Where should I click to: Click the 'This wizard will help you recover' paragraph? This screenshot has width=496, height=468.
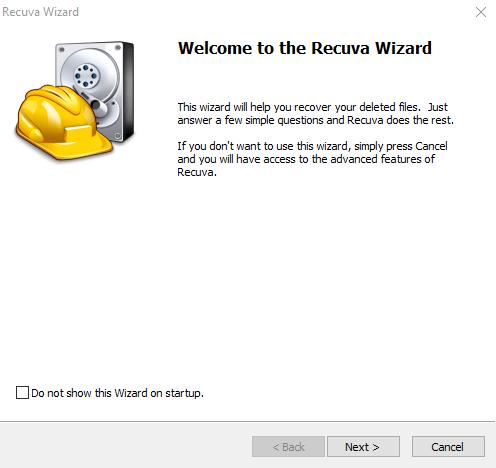click(x=316, y=114)
